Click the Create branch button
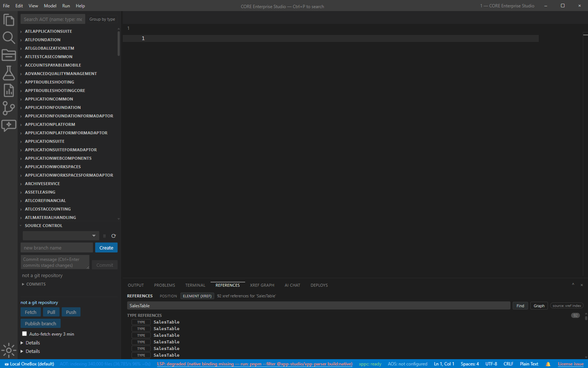 (106, 248)
